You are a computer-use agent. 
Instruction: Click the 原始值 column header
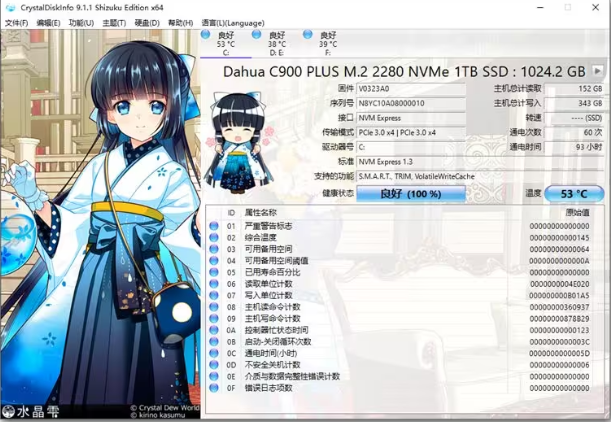(x=577, y=213)
